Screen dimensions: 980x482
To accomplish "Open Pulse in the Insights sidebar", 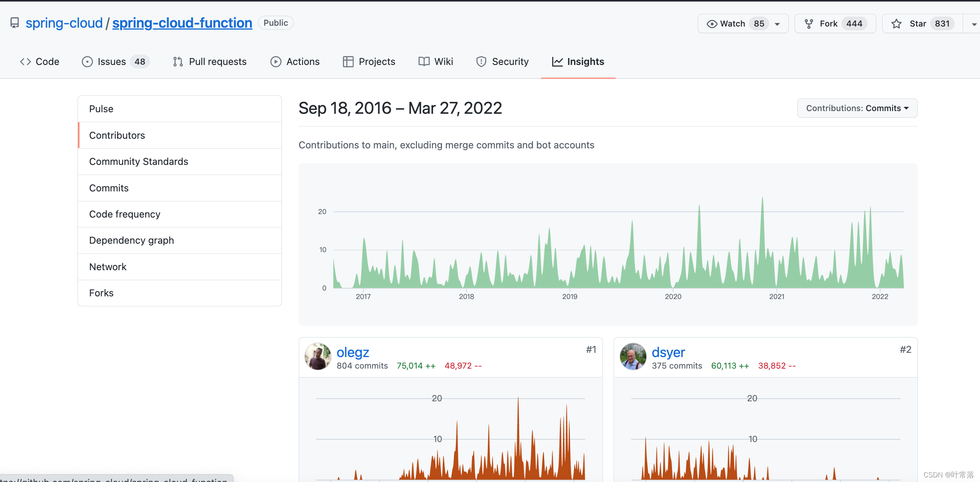I will coord(180,109).
